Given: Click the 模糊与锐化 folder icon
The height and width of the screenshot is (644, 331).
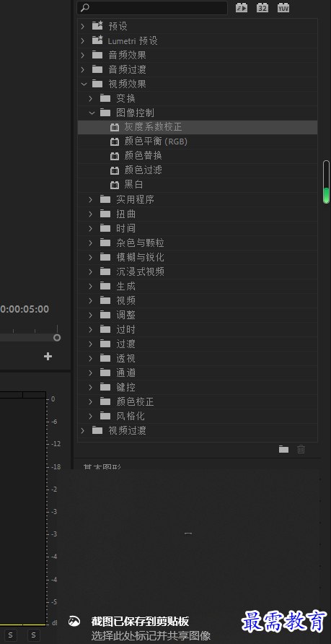Looking at the screenshot, I should point(105,257).
